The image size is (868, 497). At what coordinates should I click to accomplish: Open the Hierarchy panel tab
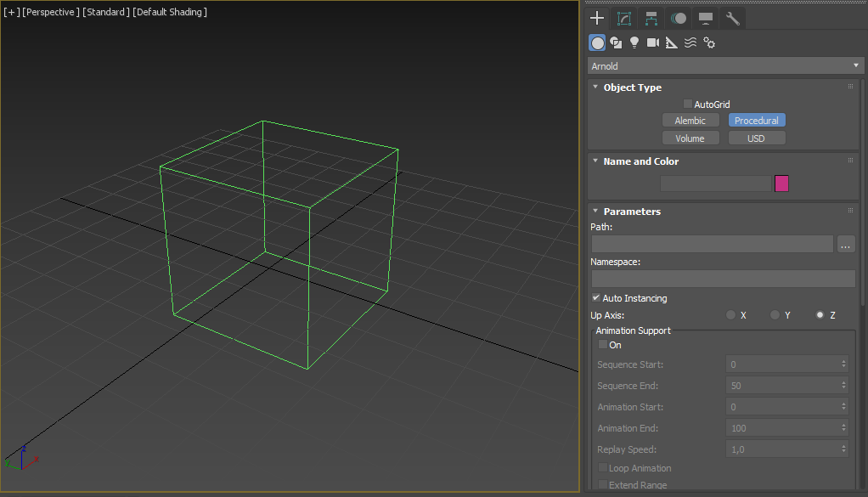point(651,18)
